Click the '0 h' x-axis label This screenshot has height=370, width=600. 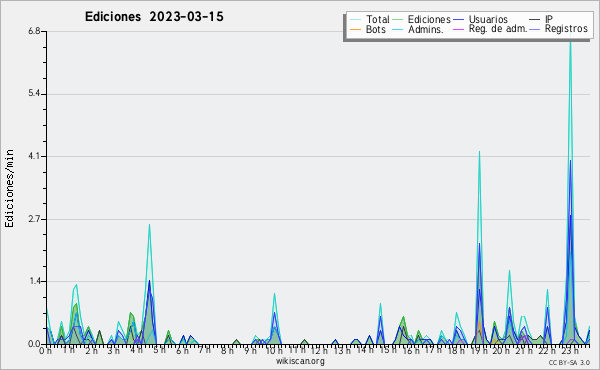45,350
